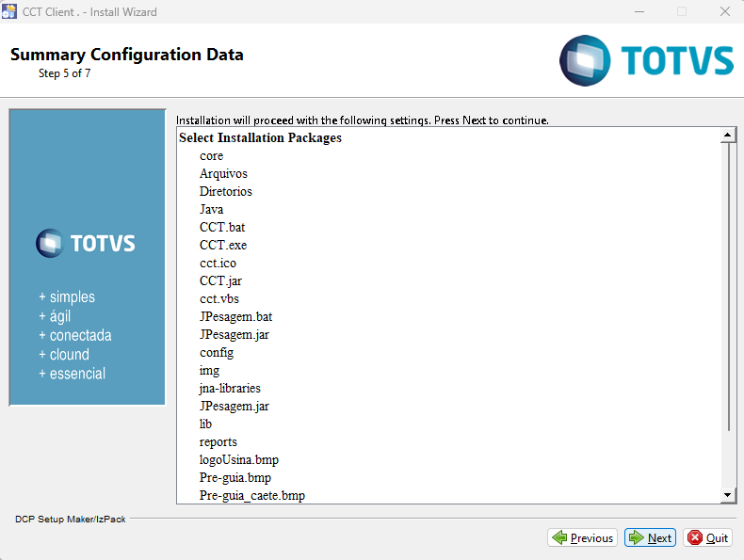Click the '+ conectada' text in side panel
Viewport: 744px width, 560px height.
(x=75, y=335)
